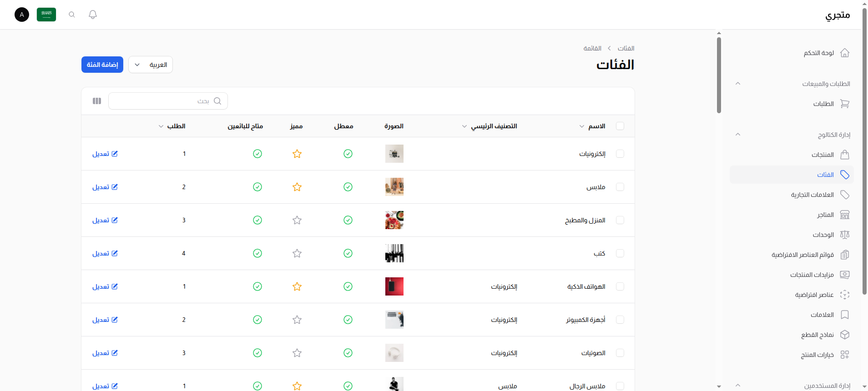Toggle seller availability for الصوتيات row
This screenshot has width=868, height=391.
point(257,353)
